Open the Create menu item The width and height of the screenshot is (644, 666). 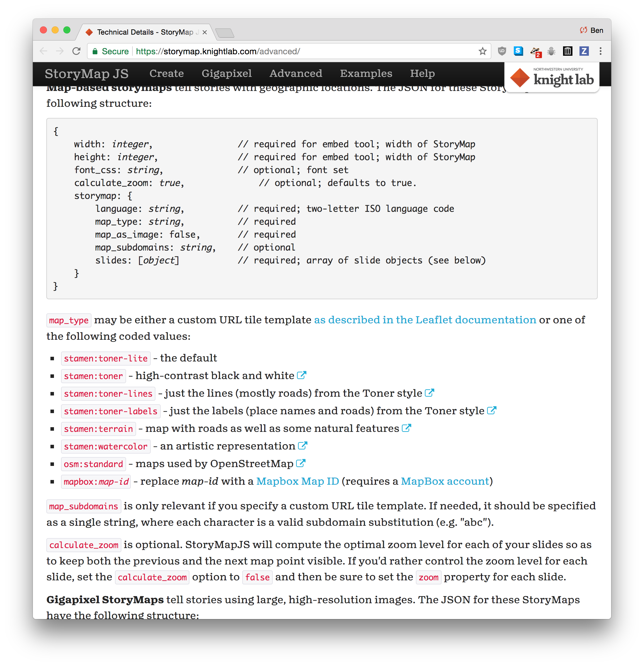pyautogui.click(x=167, y=73)
